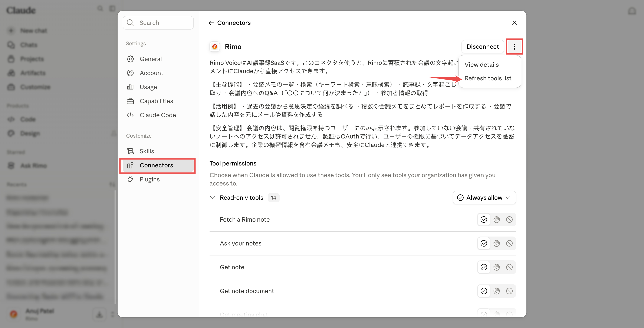644x328 pixels.
Task: Click the Fetch a Rimo note label
Action: tap(244, 220)
